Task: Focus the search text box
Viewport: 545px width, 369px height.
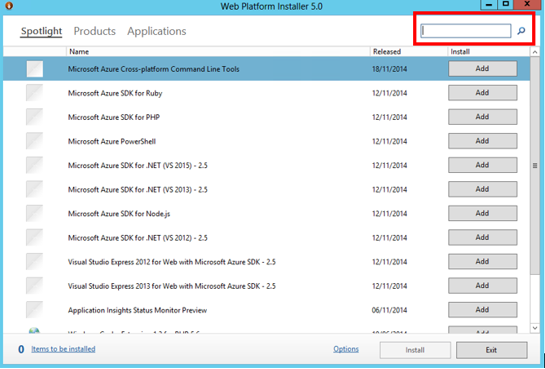Action: (465, 31)
